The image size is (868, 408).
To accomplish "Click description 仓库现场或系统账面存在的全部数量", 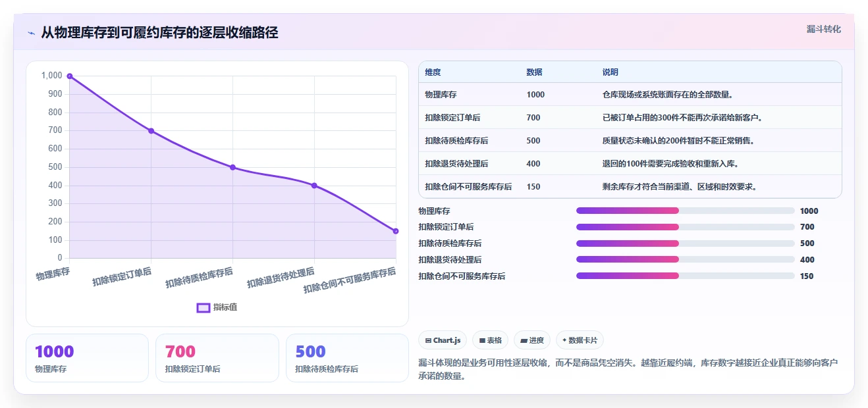I will (x=668, y=95).
